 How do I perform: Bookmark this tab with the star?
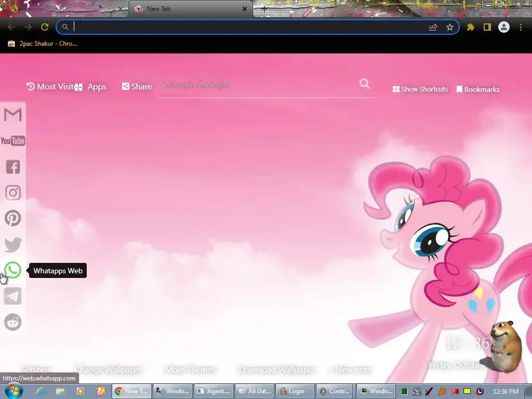[x=450, y=27]
